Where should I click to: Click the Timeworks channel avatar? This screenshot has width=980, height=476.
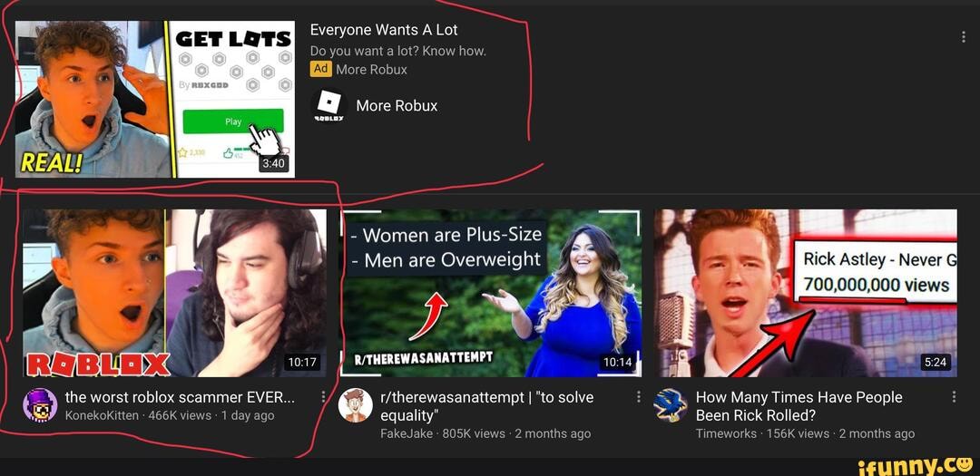pos(671,405)
